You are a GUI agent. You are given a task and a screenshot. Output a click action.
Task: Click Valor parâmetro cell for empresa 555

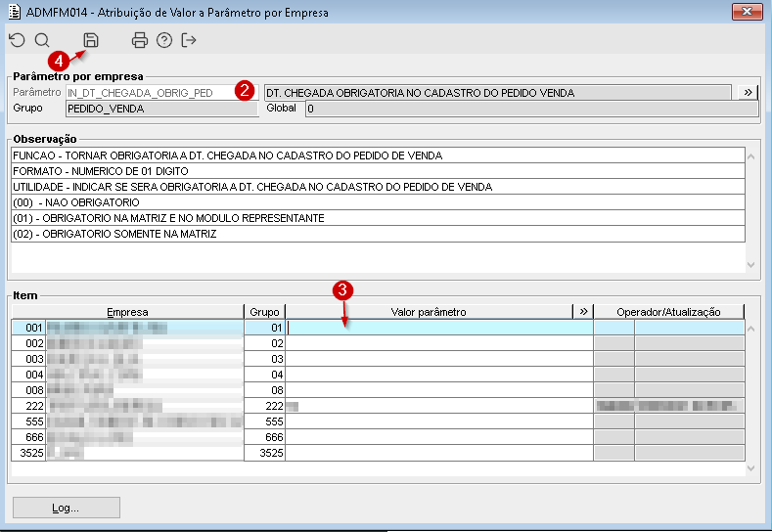[x=439, y=421]
